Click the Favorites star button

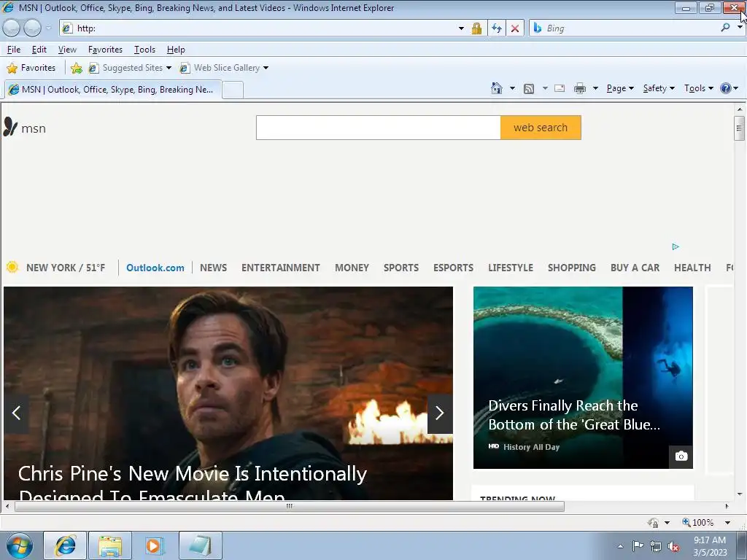(x=31, y=68)
